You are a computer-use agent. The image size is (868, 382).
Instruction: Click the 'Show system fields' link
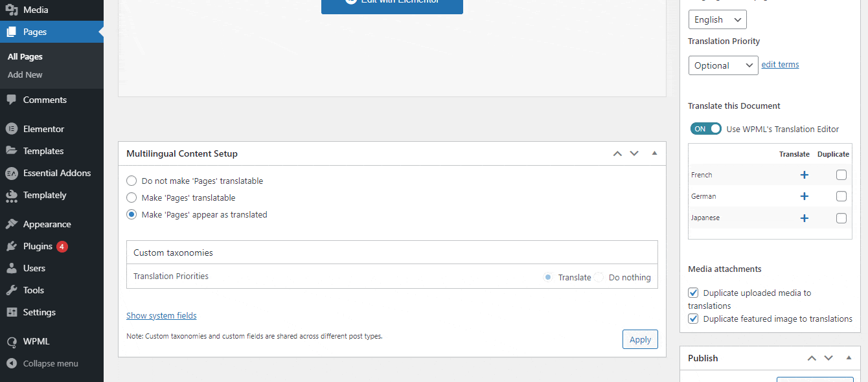(x=161, y=315)
